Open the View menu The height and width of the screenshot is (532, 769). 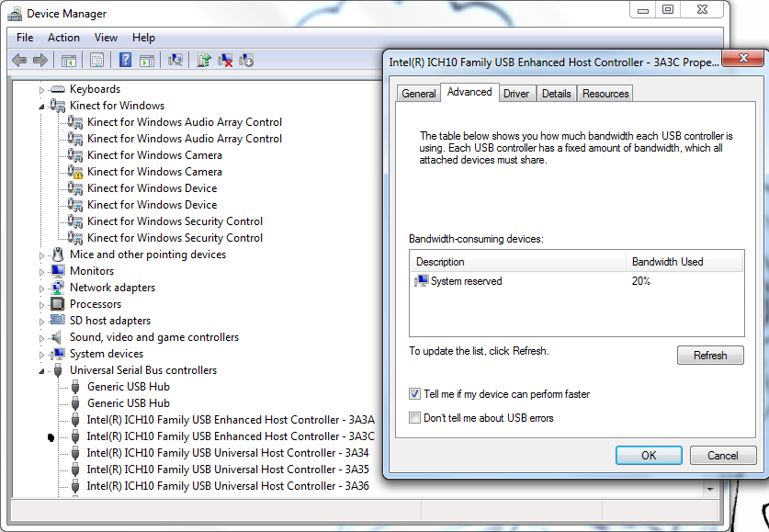tap(106, 38)
